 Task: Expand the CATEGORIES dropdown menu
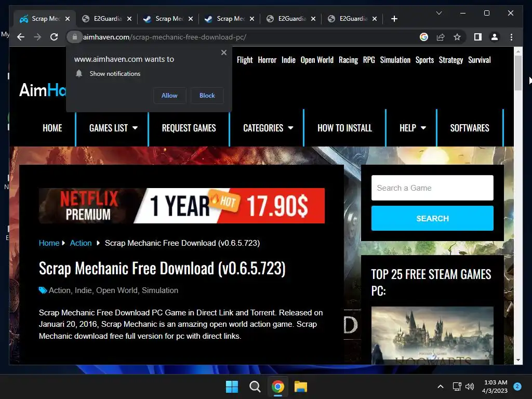[268, 128]
